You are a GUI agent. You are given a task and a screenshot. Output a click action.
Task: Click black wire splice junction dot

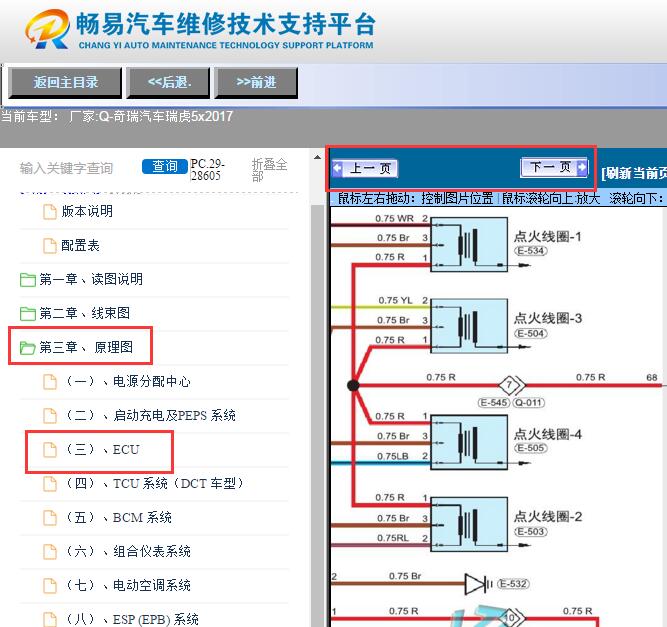click(353, 385)
